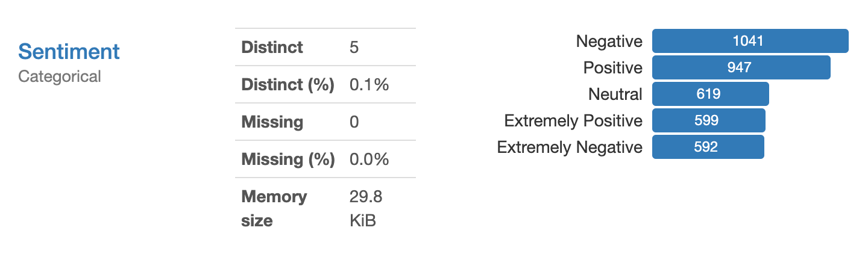Click the 0.1% distinct percentage value

point(369,85)
